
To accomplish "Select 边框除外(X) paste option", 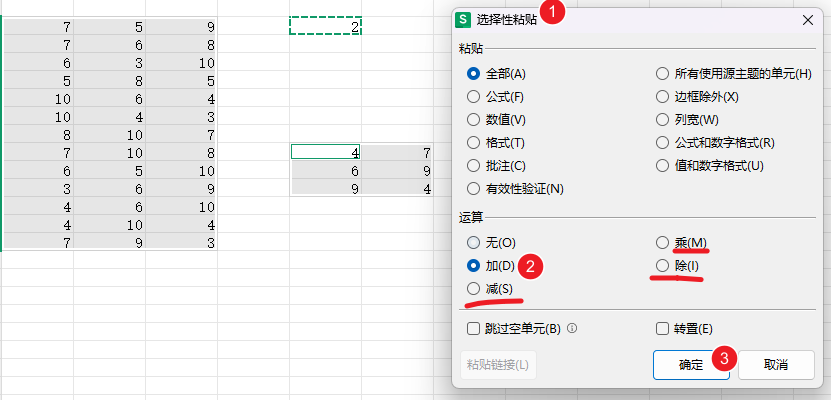I will click(x=662, y=96).
